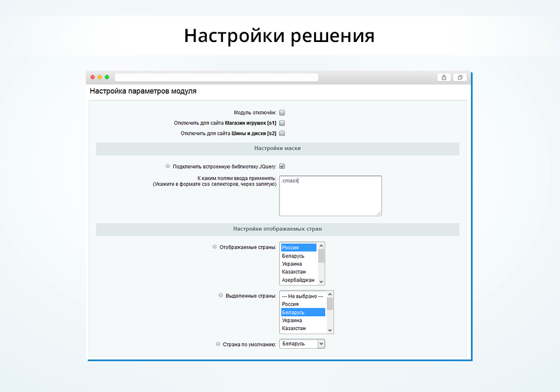Check disable for site "Магазин игрушек [s1]"
Viewport: 560px width, 392px height.
[282, 123]
